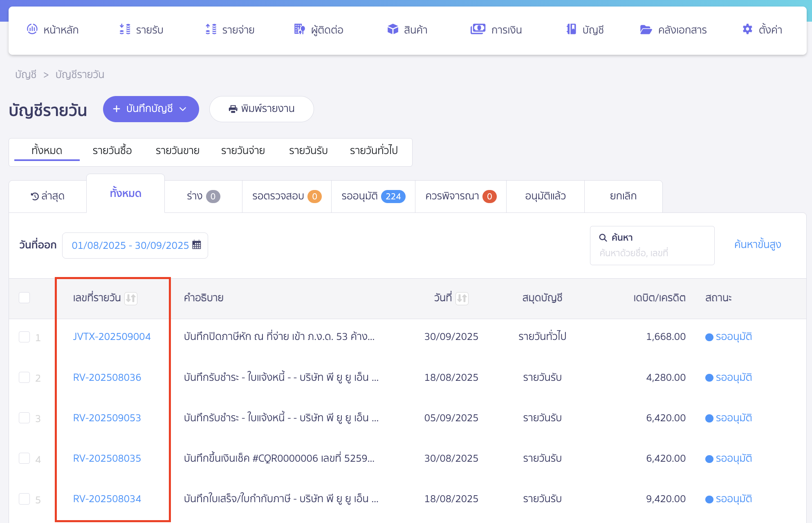Select the หน้าหลัก home icon
Viewport: 812px width, 523px height.
click(x=33, y=29)
